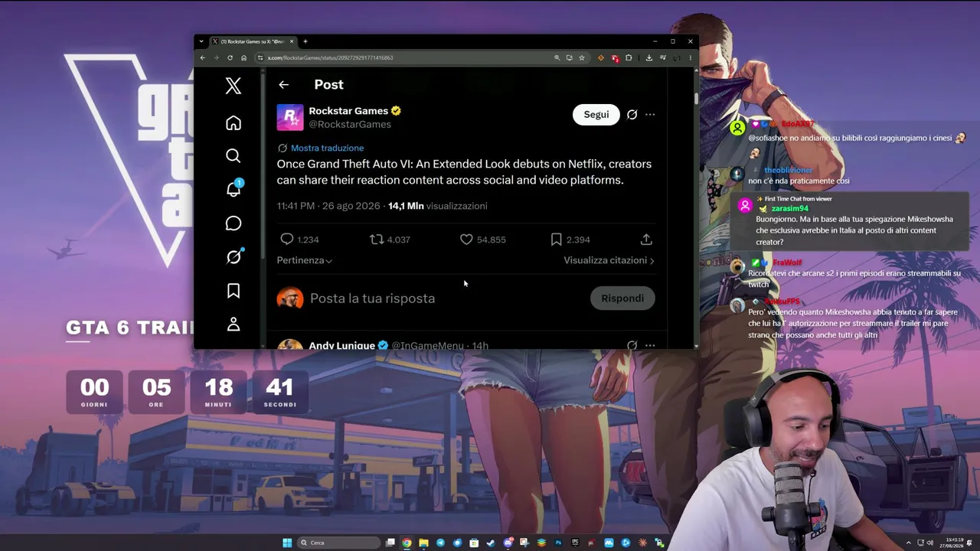Open Chrome extensions puzzle icon
Image resolution: width=980 pixels, height=551 pixels.
pos(629,57)
